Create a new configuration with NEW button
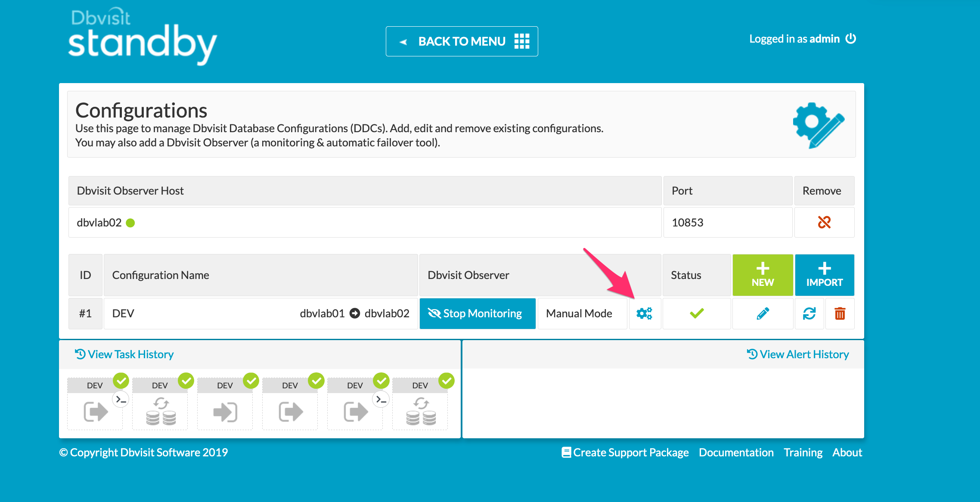 coord(763,275)
